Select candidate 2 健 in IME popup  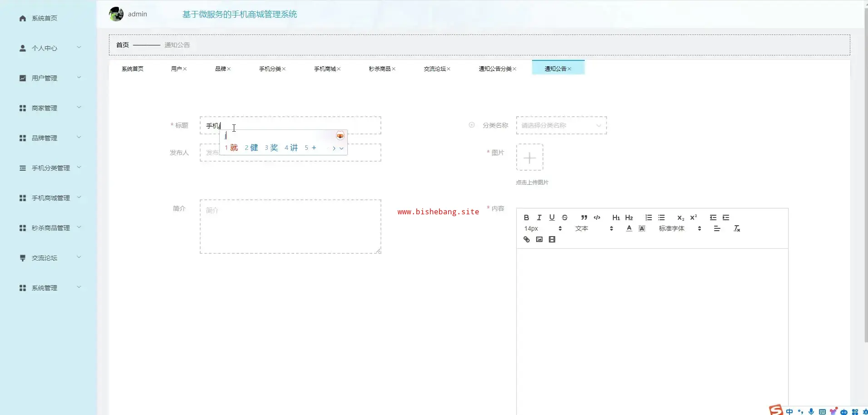pos(251,148)
